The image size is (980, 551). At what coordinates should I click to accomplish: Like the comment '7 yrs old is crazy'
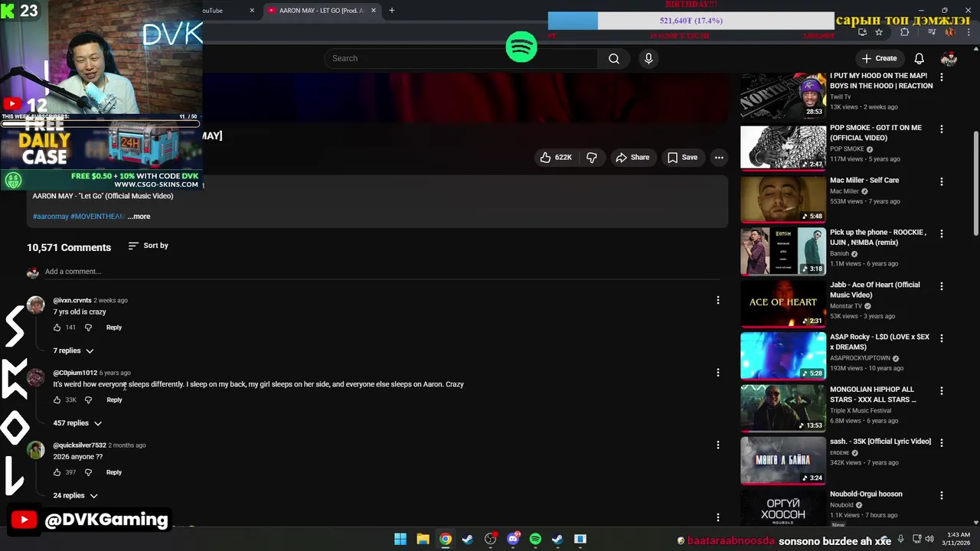click(x=57, y=328)
